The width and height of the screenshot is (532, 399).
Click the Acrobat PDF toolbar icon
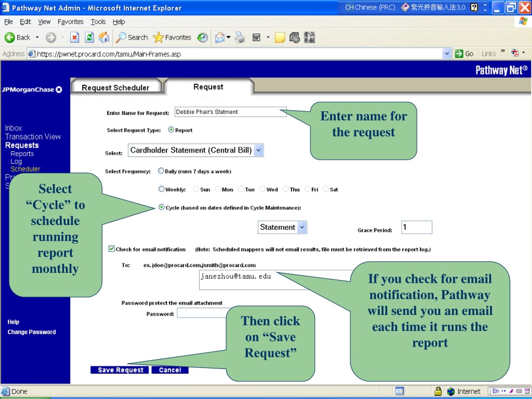(515, 53)
